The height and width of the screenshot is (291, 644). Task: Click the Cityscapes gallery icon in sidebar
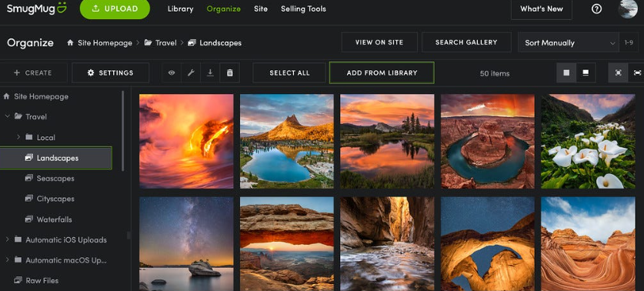click(28, 199)
